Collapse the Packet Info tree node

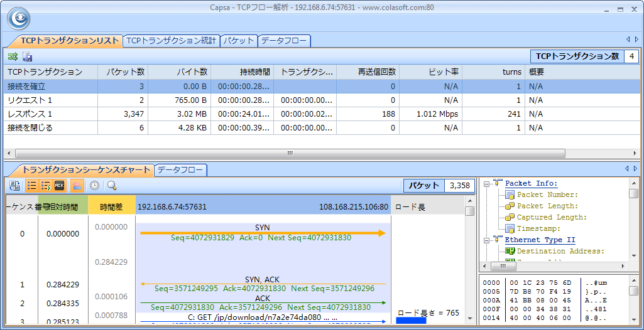coord(486,183)
